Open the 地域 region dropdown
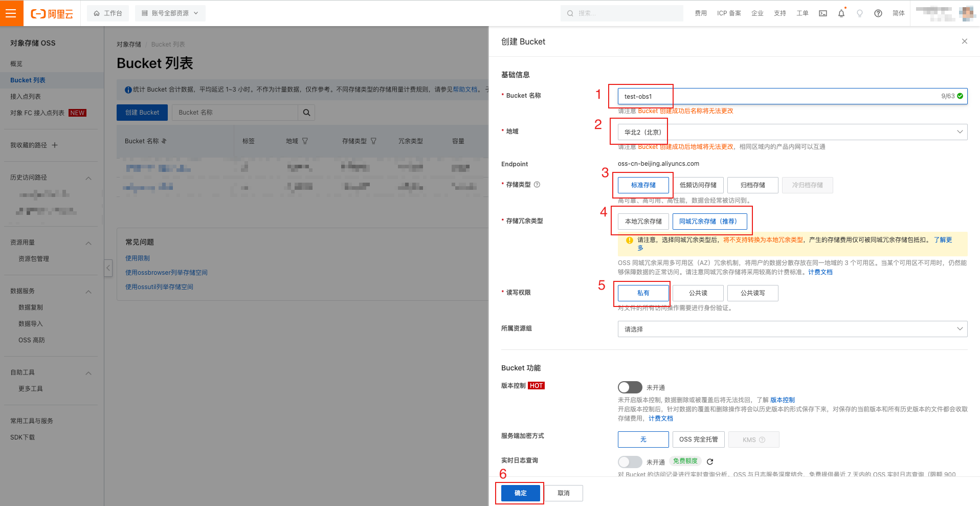 (792, 132)
